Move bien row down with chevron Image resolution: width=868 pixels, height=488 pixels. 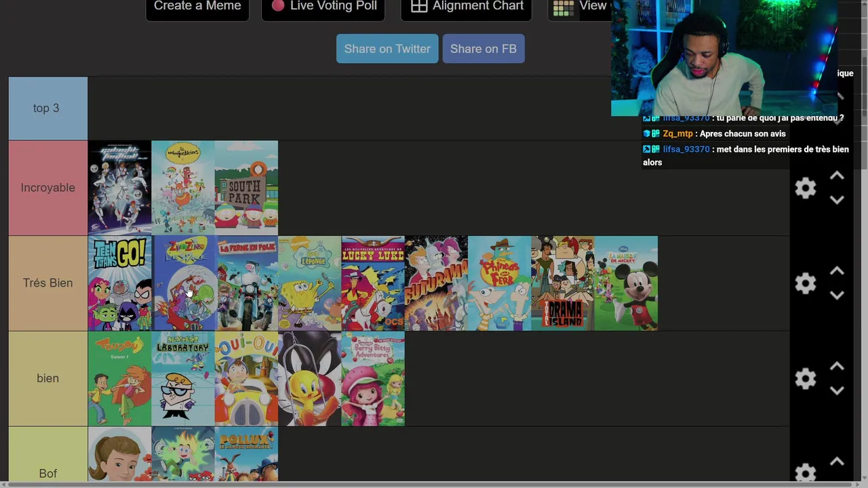(837, 391)
